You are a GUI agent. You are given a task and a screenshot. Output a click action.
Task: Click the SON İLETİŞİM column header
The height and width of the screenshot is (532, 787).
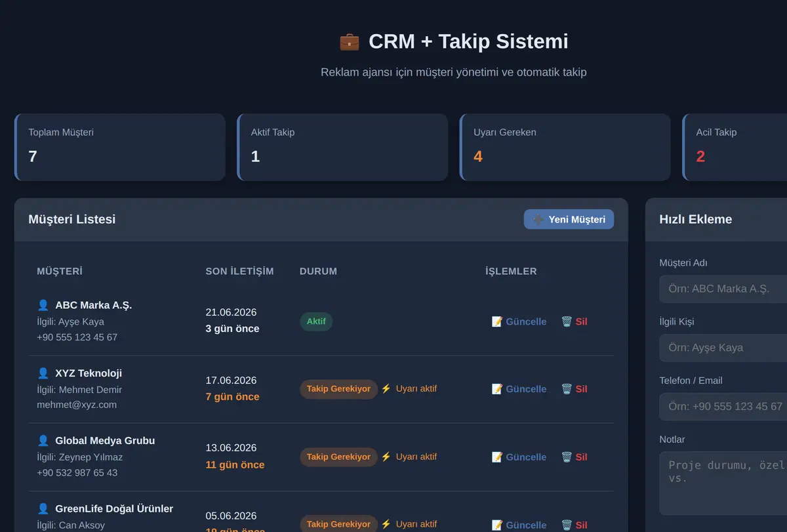click(239, 272)
